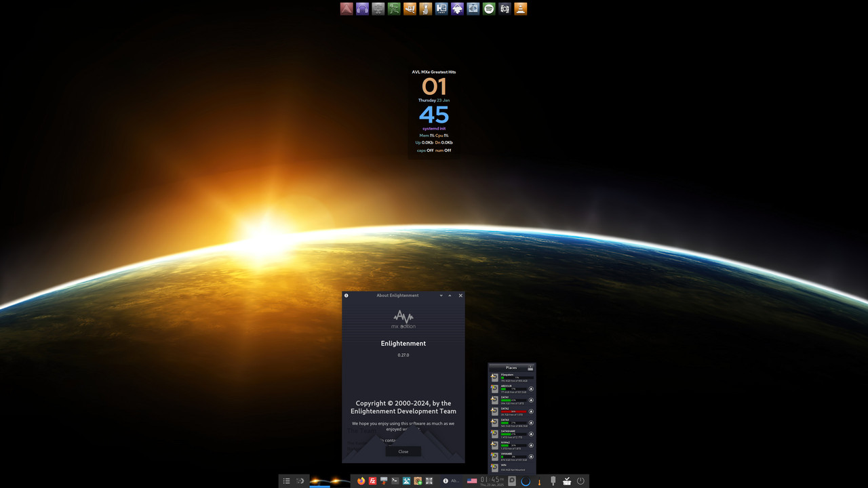Image resolution: width=868 pixels, height=488 pixels.
Task: Click the blue circle CPU indicator on shelf
Action: pyautogui.click(x=526, y=481)
